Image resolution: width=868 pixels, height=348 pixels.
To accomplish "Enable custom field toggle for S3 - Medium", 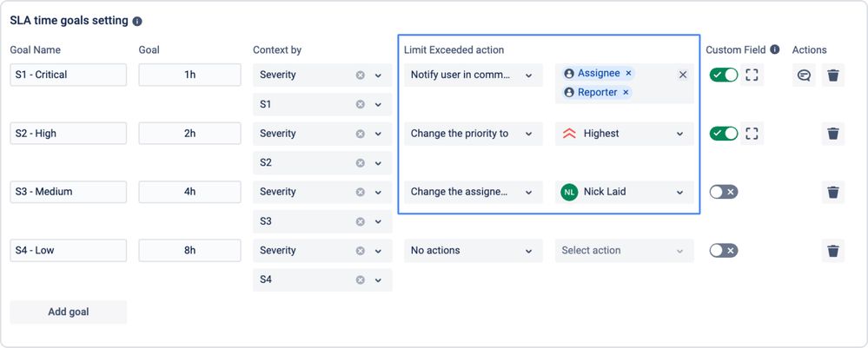I will point(723,192).
